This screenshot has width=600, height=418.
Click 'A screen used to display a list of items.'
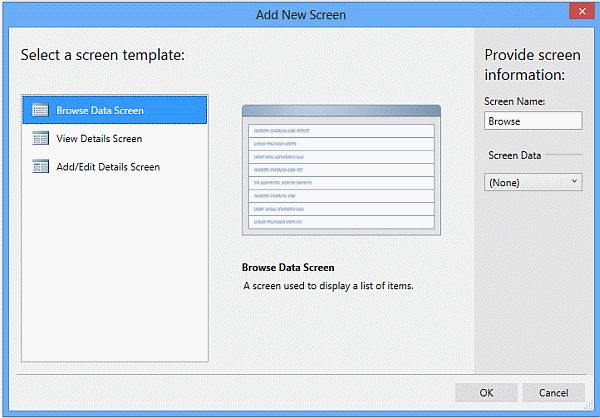[328, 286]
